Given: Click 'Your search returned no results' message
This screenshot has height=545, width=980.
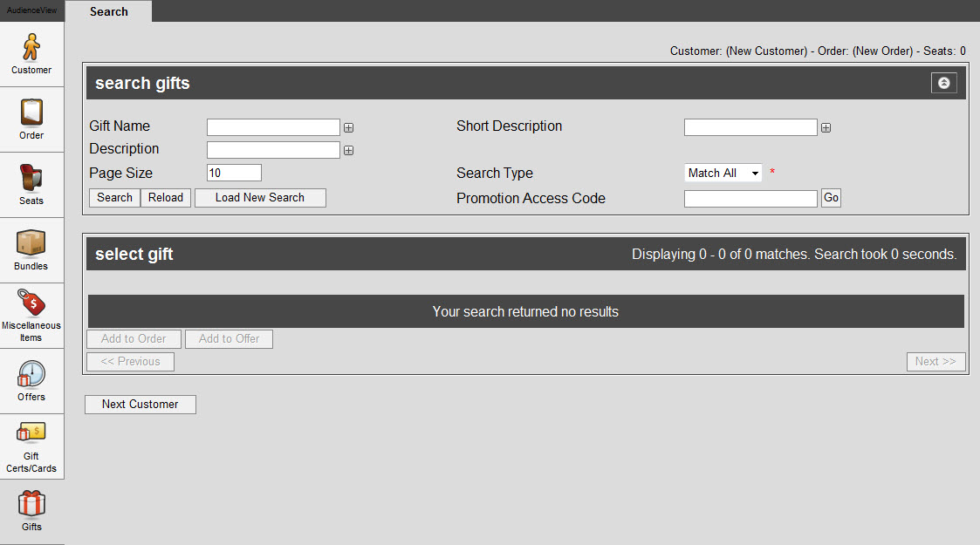Looking at the screenshot, I should click(525, 311).
